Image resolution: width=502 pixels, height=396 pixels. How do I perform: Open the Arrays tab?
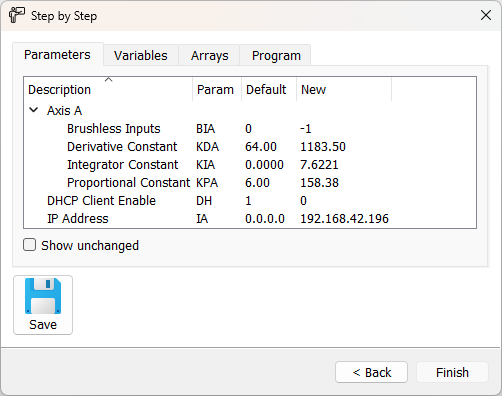[209, 55]
